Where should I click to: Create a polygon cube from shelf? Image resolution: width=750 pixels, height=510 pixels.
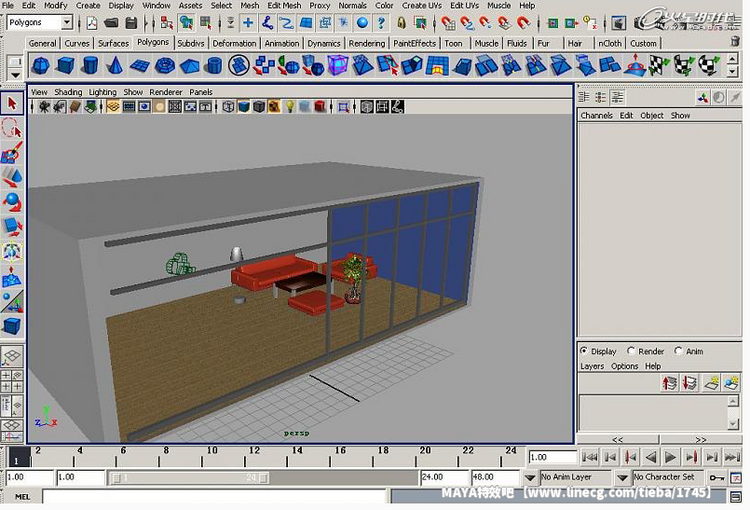click(66, 66)
